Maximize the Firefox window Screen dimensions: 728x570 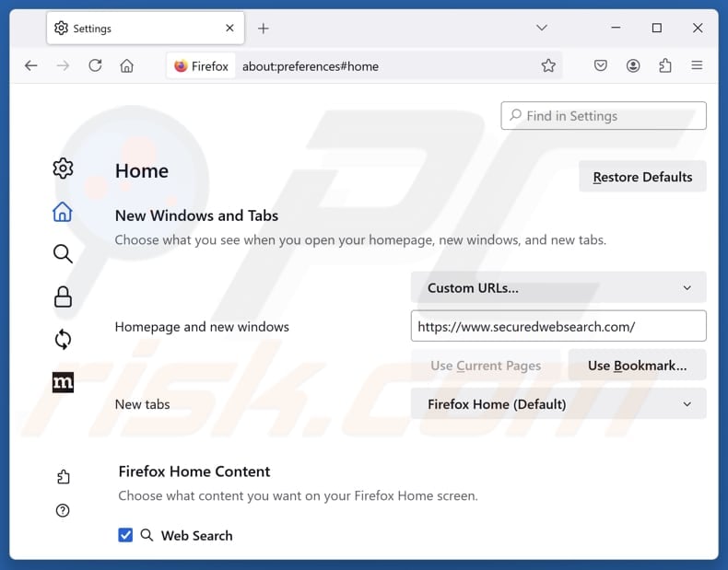coord(656,28)
